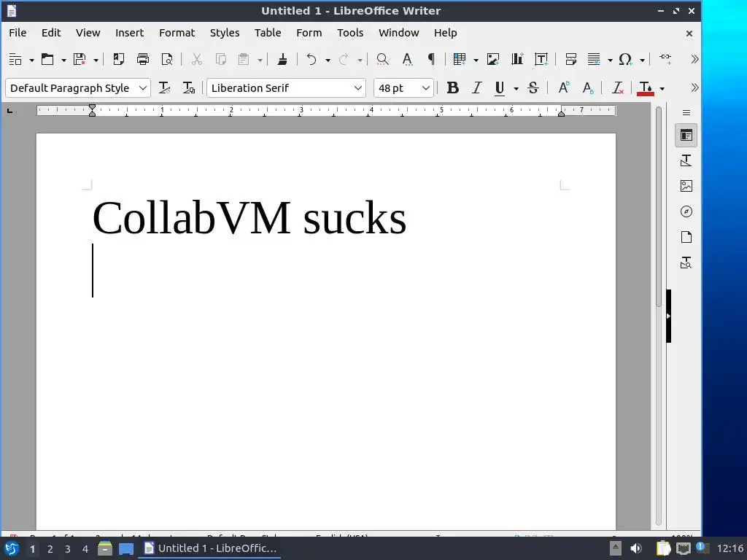Click the taskbar volume icon
This screenshot has height=560, width=747.
click(636, 548)
